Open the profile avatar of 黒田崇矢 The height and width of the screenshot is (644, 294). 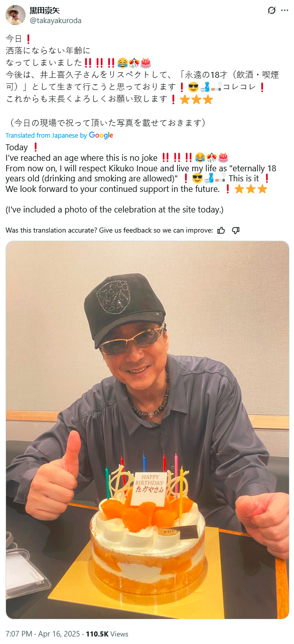coord(16,15)
